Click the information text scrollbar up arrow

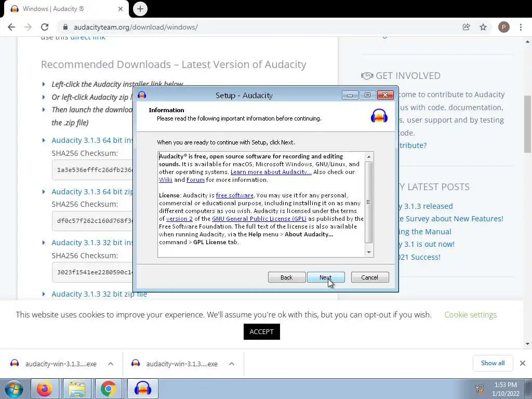[x=369, y=157]
